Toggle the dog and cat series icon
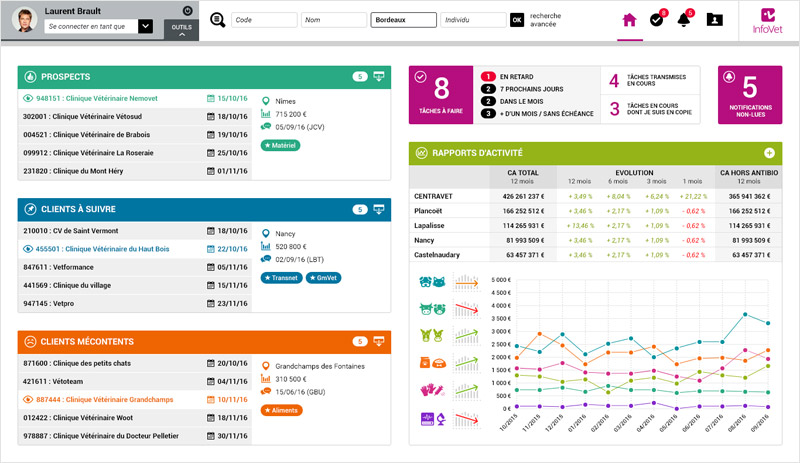 pyautogui.click(x=432, y=282)
